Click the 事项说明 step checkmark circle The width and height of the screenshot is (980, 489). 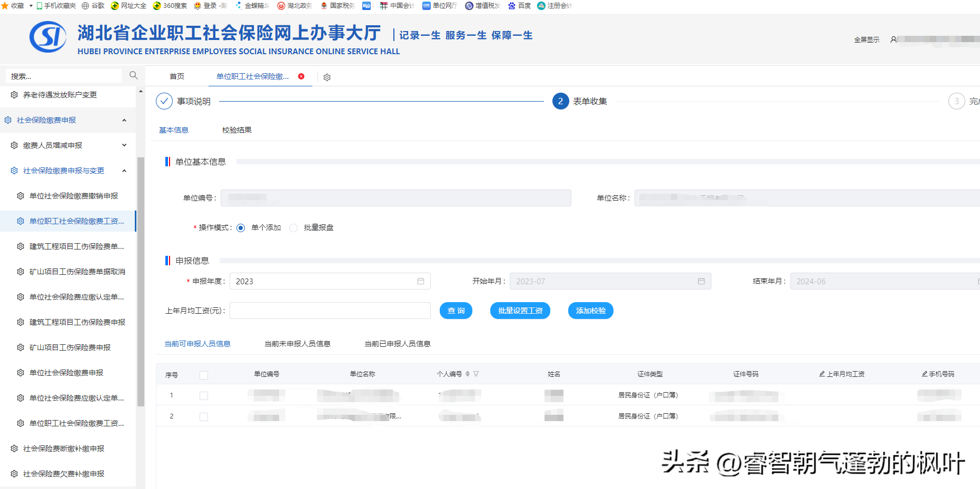point(164,101)
